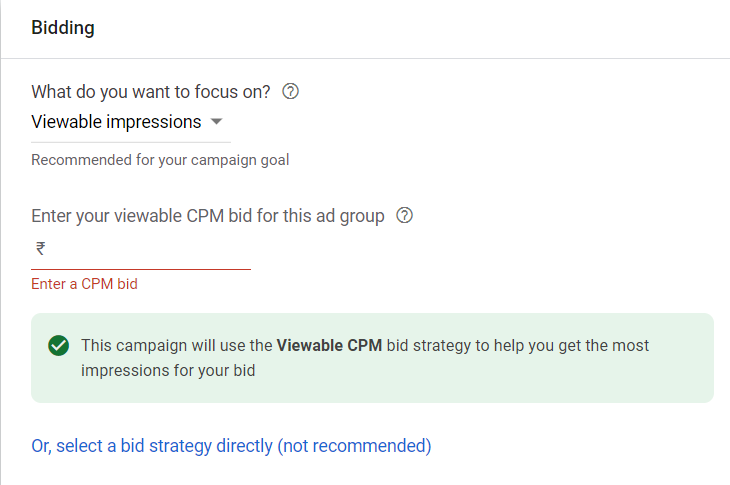Image resolution: width=730 pixels, height=485 pixels.
Task: Click the '(not recommended)' part of the link
Action: pos(354,446)
